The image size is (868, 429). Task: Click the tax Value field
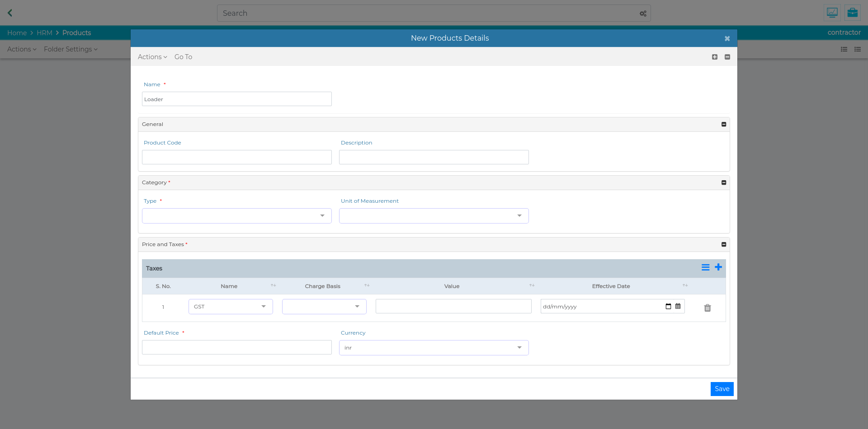click(x=453, y=306)
